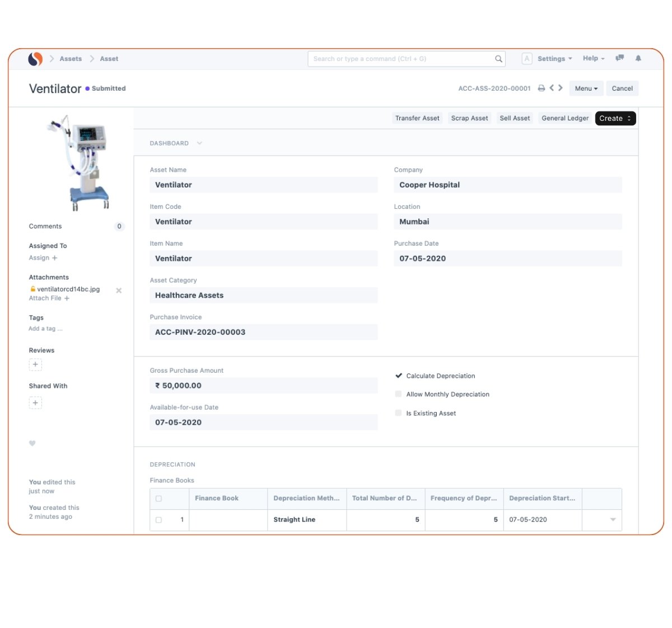This screenshot has height=628, width=672.
Task: Open the chat messages icon
Action: (x=619, y=58)
